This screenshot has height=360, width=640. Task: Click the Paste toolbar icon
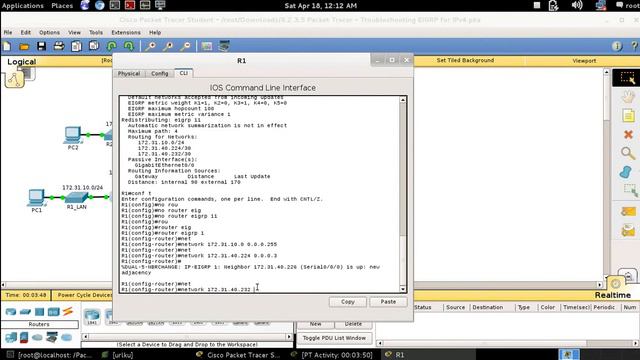tap(94, 46)
